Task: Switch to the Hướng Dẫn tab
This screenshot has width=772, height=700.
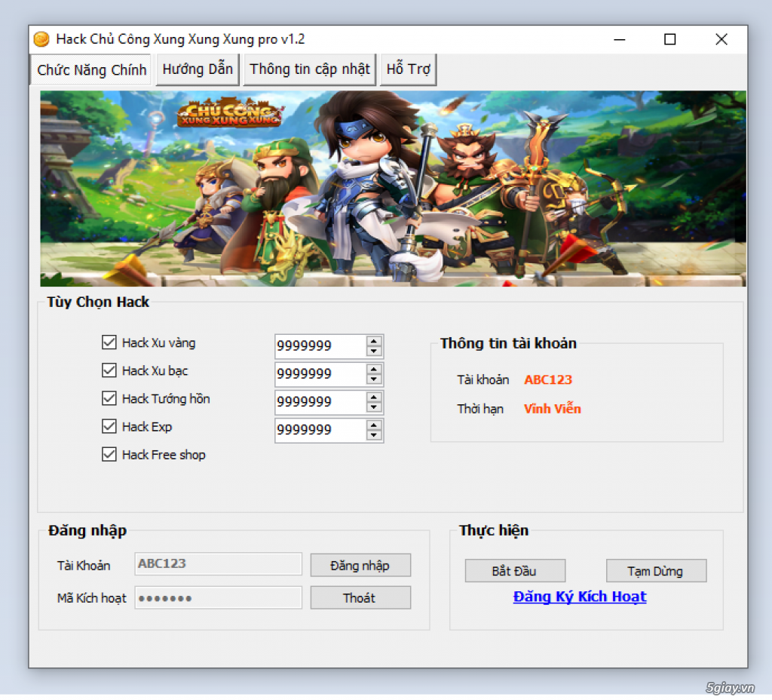Action: pyautogui.click(x=197, y=69)
